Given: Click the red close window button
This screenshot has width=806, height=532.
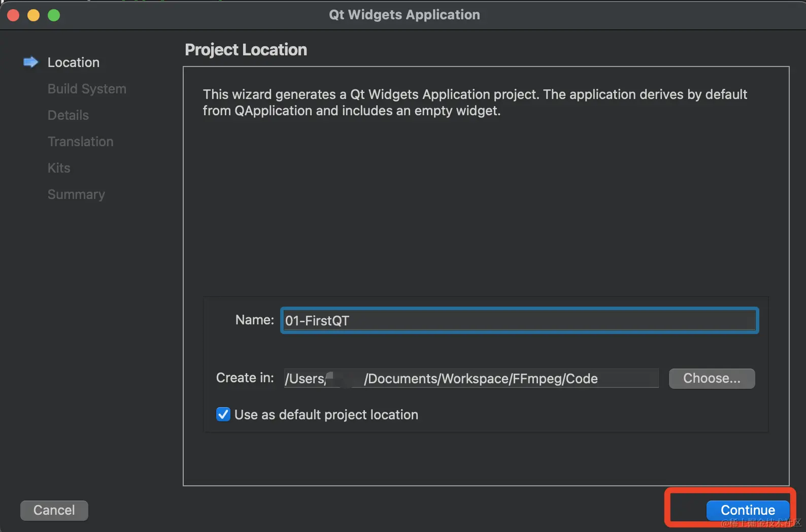Looking at the screenshot, I should [x=13, y=15].
